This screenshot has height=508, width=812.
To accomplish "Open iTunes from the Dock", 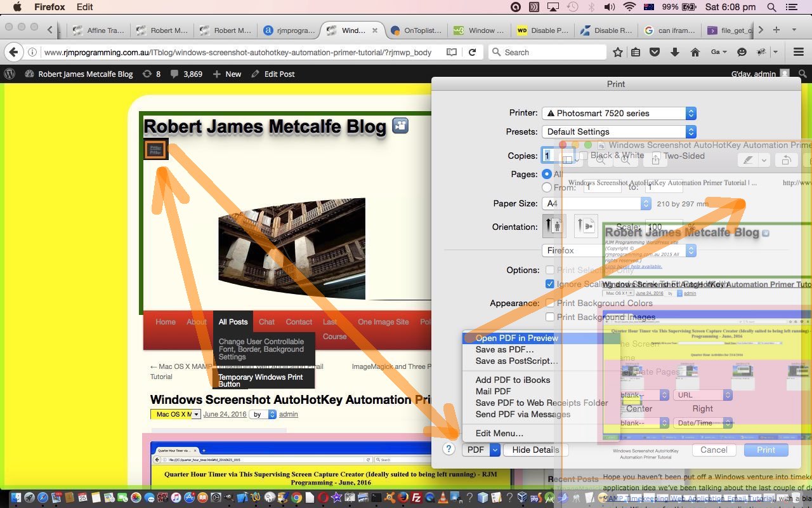I will (176, 498).
